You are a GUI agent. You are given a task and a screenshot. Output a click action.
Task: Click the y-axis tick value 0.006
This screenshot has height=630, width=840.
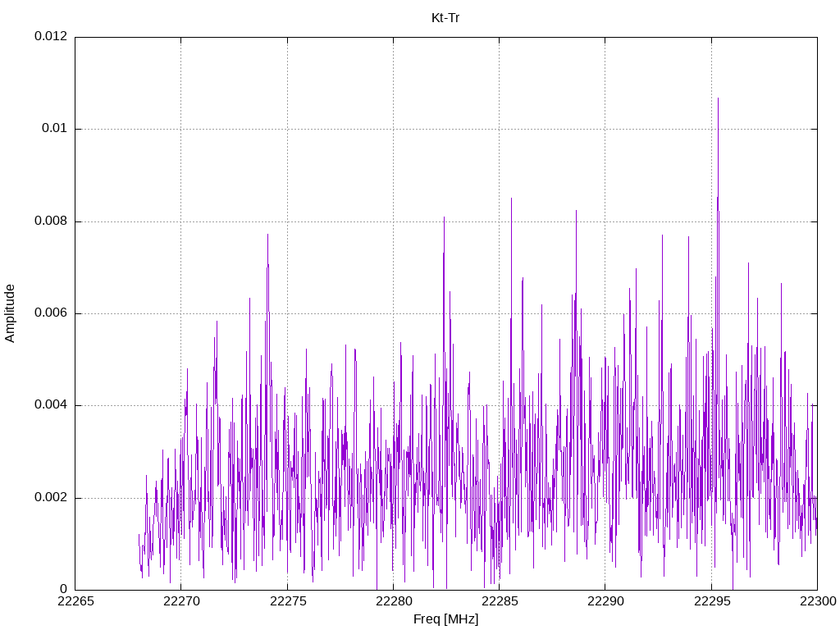[51, 313]
